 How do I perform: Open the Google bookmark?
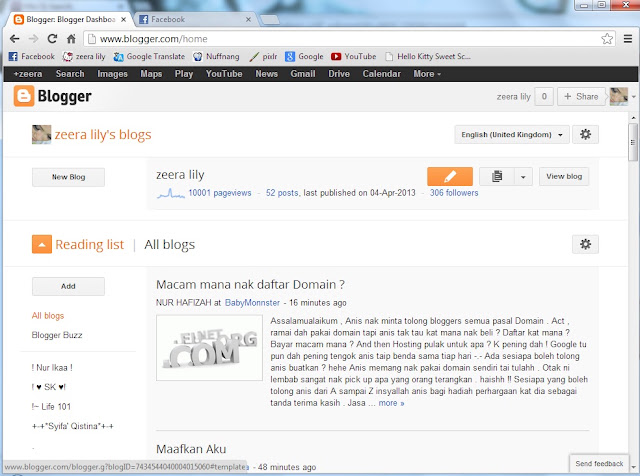tap(304, 56)
